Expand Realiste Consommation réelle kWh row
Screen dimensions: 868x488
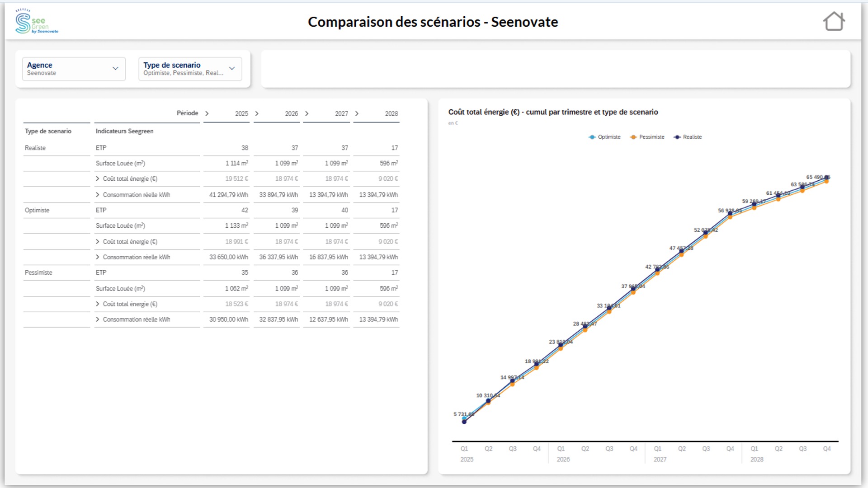coord(98,195)
